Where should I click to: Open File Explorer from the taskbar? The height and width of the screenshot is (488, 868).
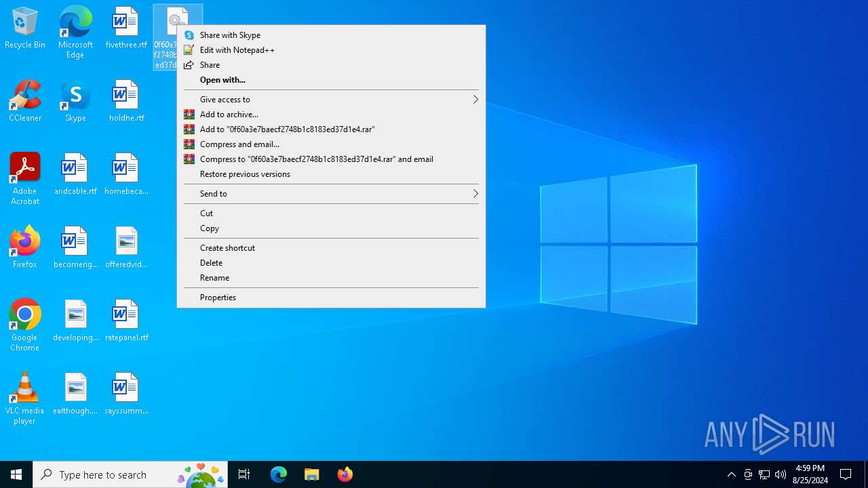click(311, 474)
